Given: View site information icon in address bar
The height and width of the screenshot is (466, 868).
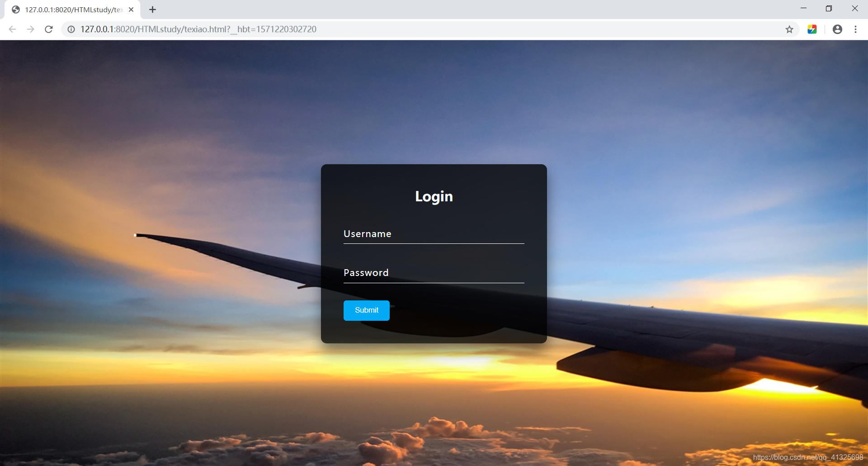Looking at the screenshot, I should (x=71, y=29).
